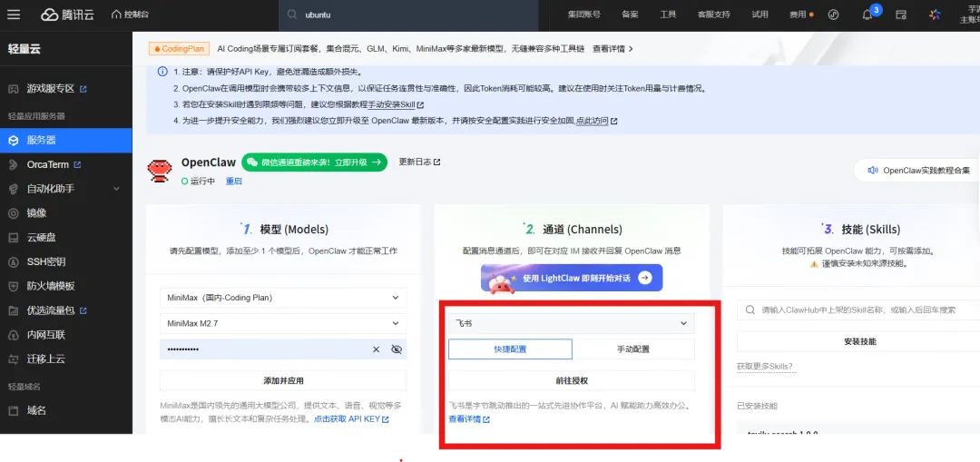Open the 获取更多Skills? link
This screenshot has height=462, width=980.
click(x=765, y=367)
